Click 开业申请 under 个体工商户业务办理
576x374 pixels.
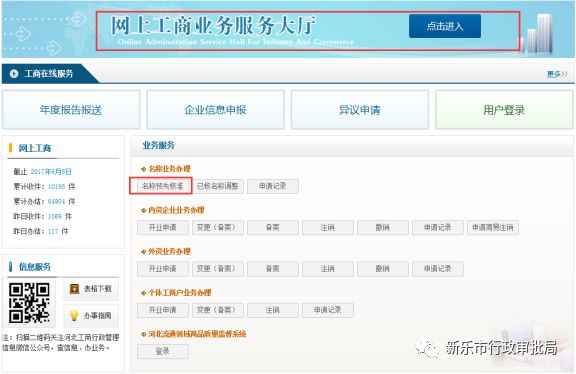pos(163,310)
